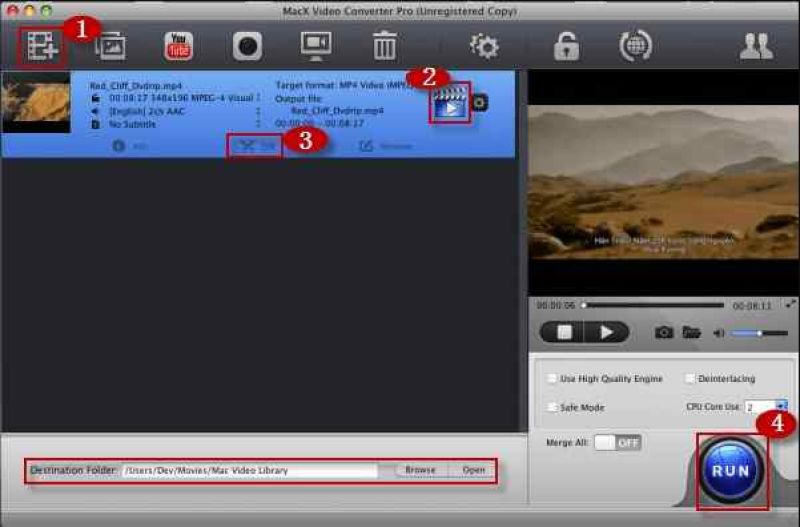Click the trash can delete icon
The height and width of the screenshot is (527, 800).
coord(384,46)
